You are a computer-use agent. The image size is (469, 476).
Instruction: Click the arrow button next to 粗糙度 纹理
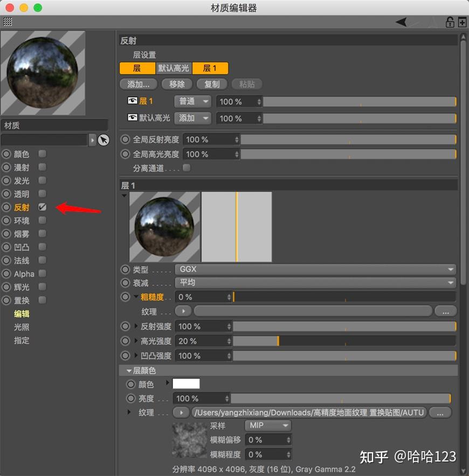[183, 311]
